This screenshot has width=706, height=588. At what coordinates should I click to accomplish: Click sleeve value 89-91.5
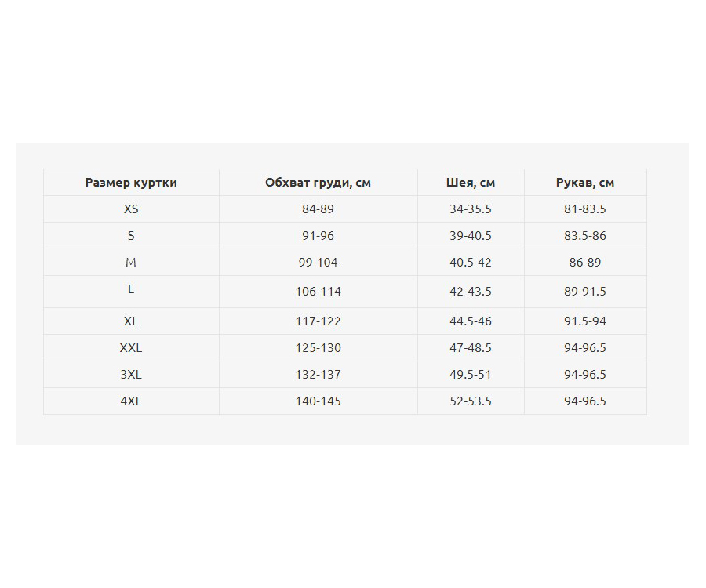[585, 292]
